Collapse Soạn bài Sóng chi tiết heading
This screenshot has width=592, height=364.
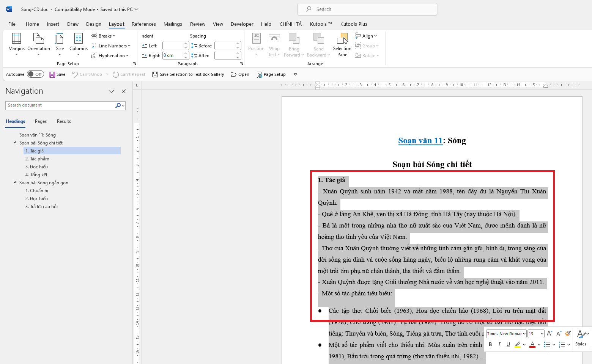pyautogui.click(x=15, y=143)
